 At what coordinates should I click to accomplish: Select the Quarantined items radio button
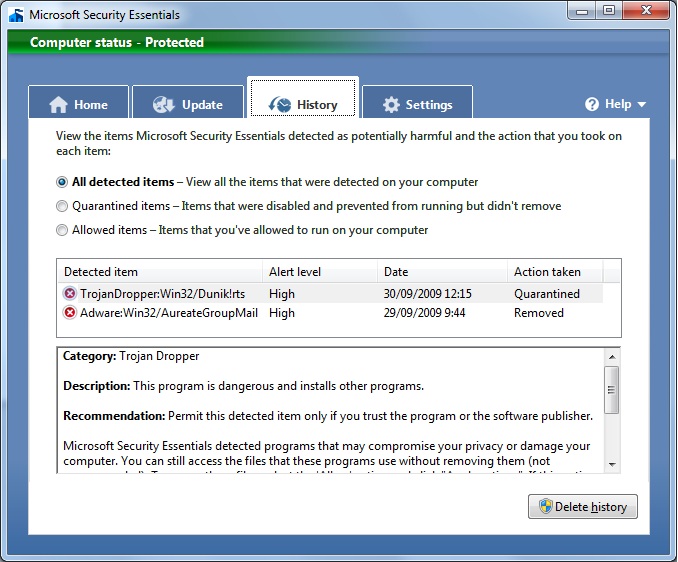click(x=62, y=206)
